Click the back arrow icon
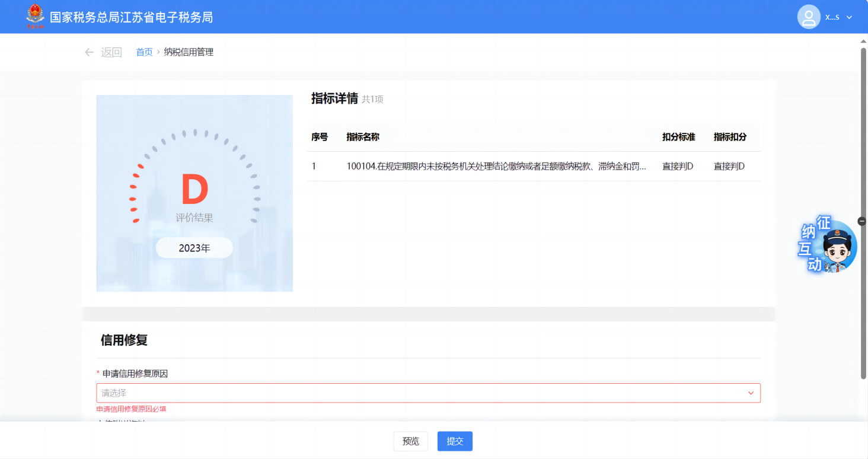 tap(90, 52)
